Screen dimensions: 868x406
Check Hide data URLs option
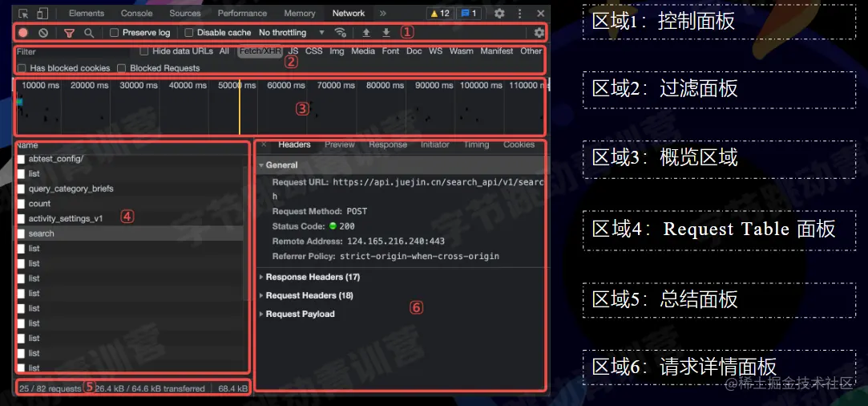(144, 51)
